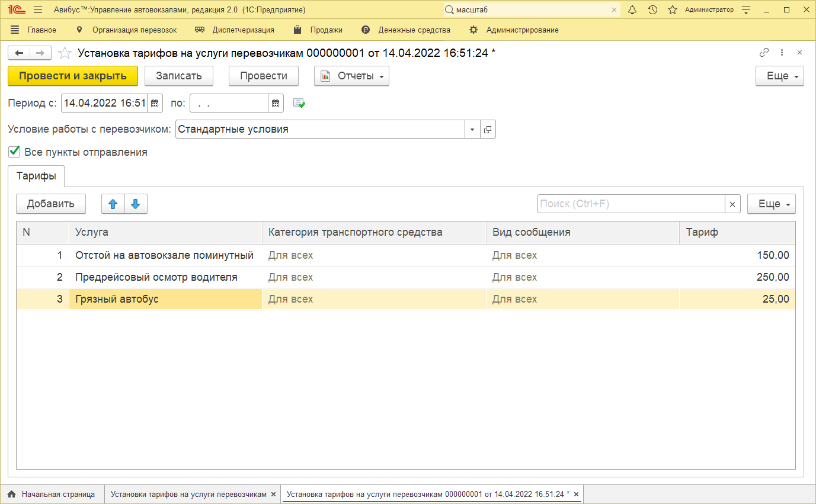Open the 'Диспетчеризация' section menu
The width and height of the screenshot is (816, 504).
point(243,30)
